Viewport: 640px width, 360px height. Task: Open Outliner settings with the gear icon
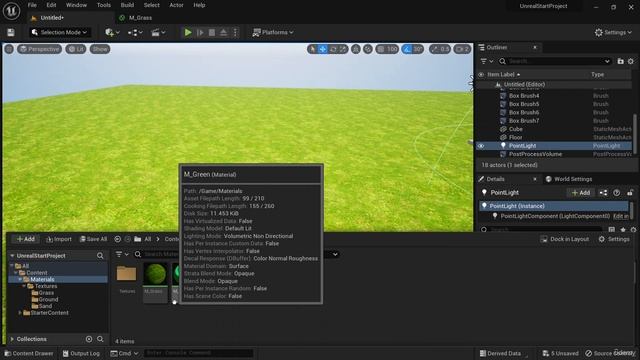click(631, 61)
